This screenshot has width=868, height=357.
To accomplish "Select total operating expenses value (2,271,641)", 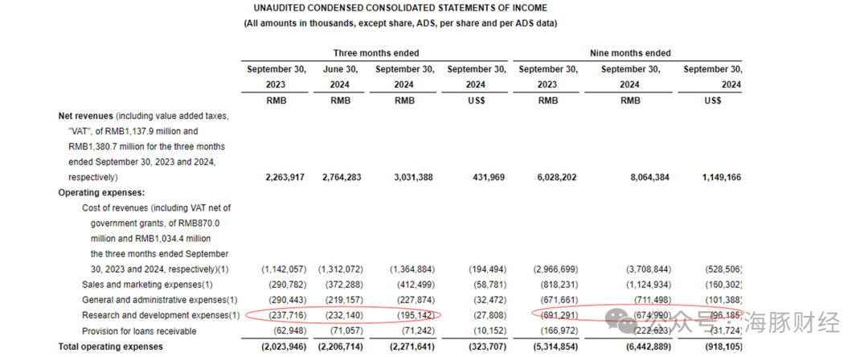I will coord(411,347).
